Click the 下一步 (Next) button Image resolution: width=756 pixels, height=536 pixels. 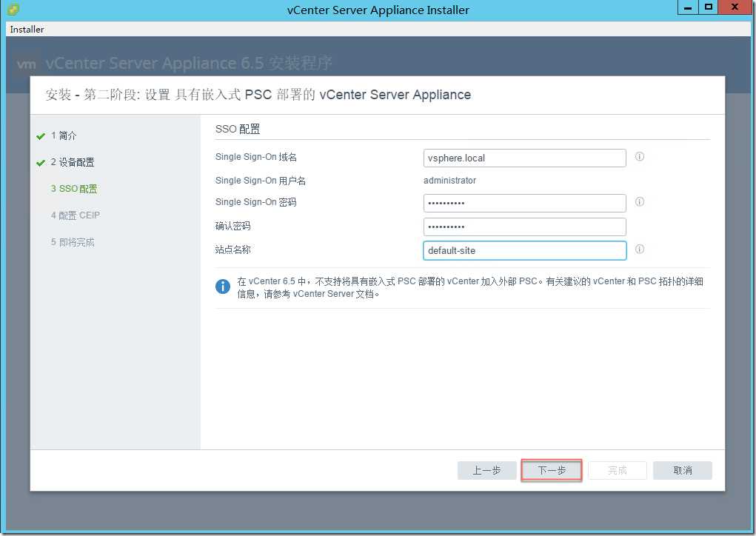coord(552,470)
